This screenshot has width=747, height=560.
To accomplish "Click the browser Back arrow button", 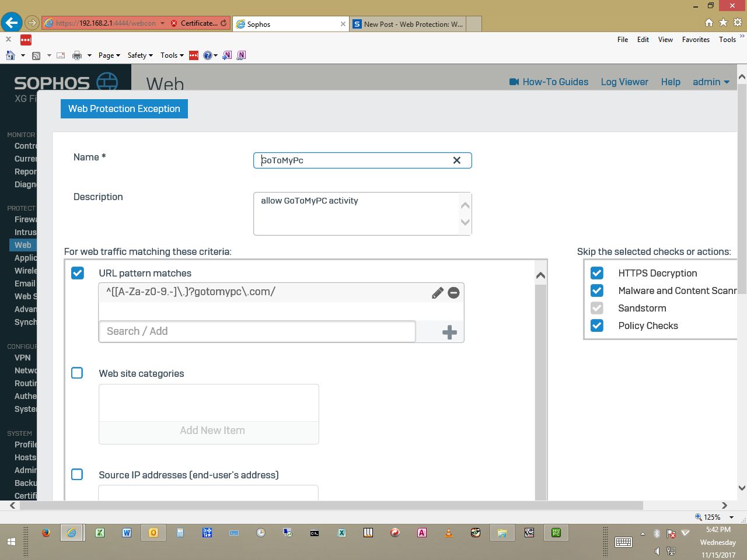I will coord(11,23).
